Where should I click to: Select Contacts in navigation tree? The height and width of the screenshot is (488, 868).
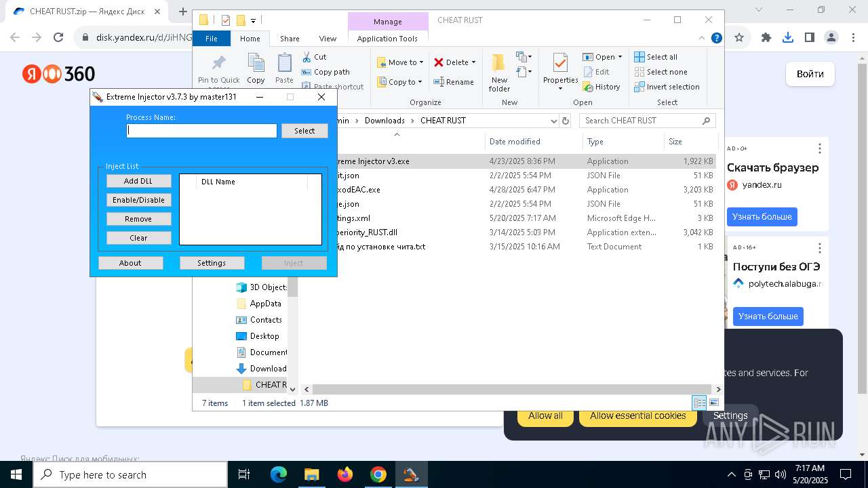click(259, 320)
